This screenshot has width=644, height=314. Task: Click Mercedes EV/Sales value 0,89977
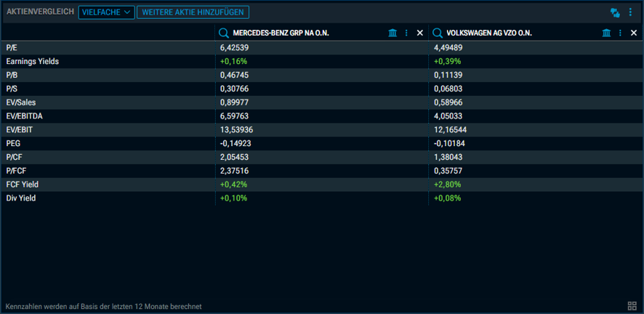[235, 102]
